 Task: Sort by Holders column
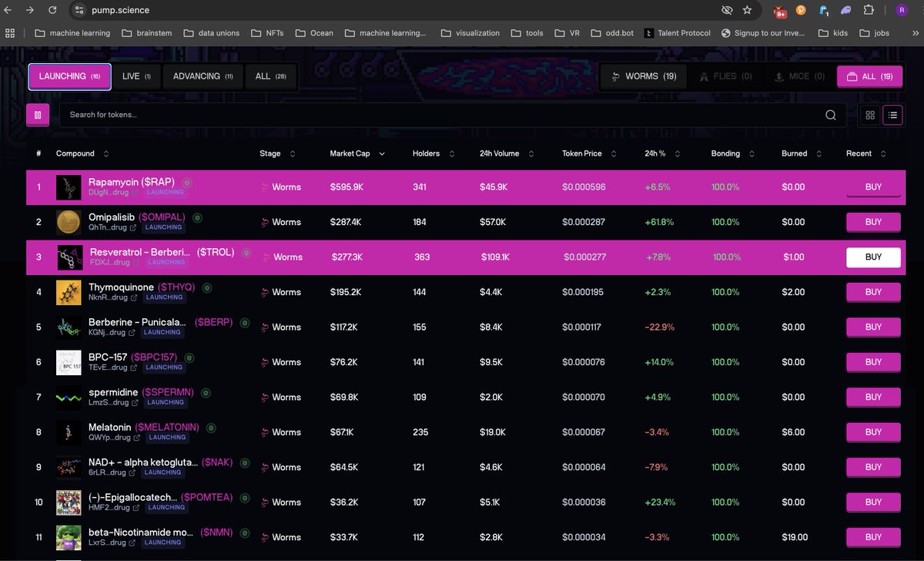click(x=434, y=153)
